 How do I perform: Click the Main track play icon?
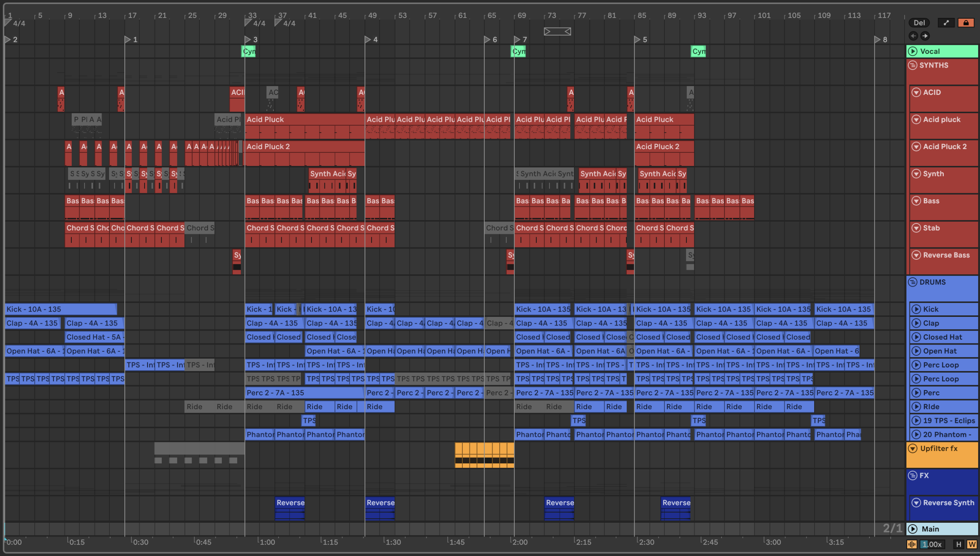[x=913, y=529]
